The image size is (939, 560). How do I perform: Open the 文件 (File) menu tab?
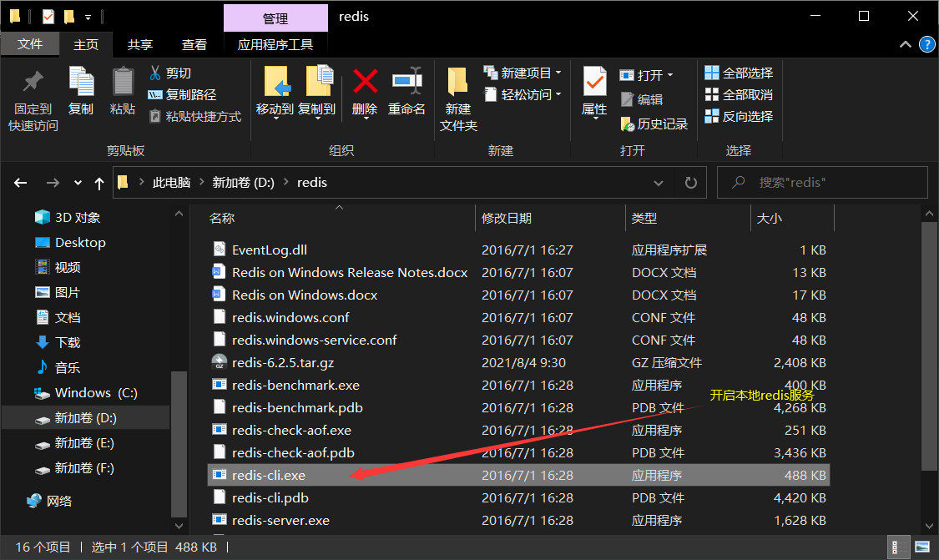[x=30, y=44]
